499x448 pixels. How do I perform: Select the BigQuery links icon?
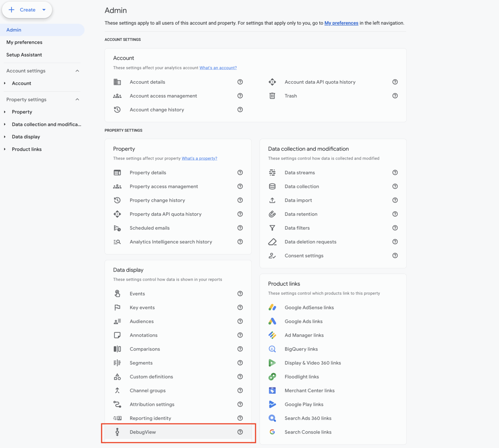[272, 349]
